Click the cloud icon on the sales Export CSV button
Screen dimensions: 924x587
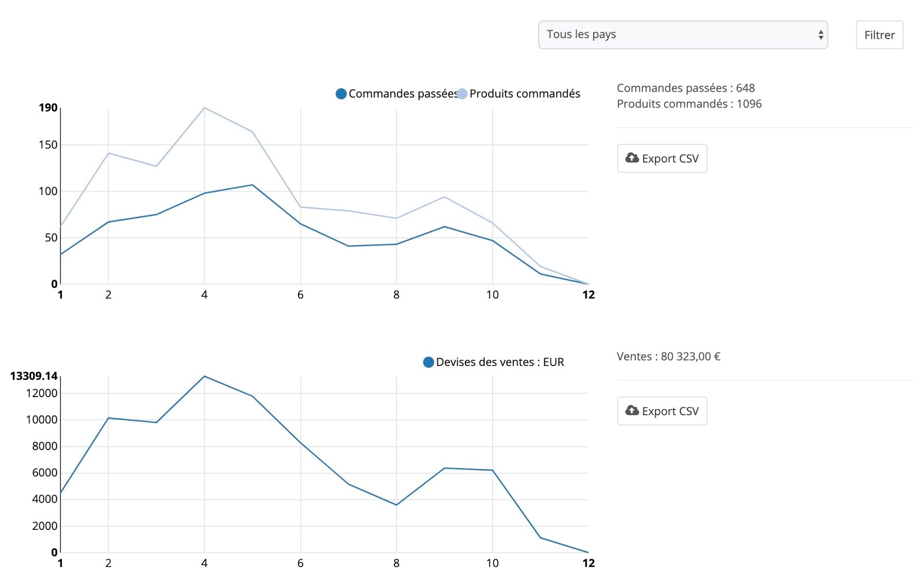(x=632, y=410)
